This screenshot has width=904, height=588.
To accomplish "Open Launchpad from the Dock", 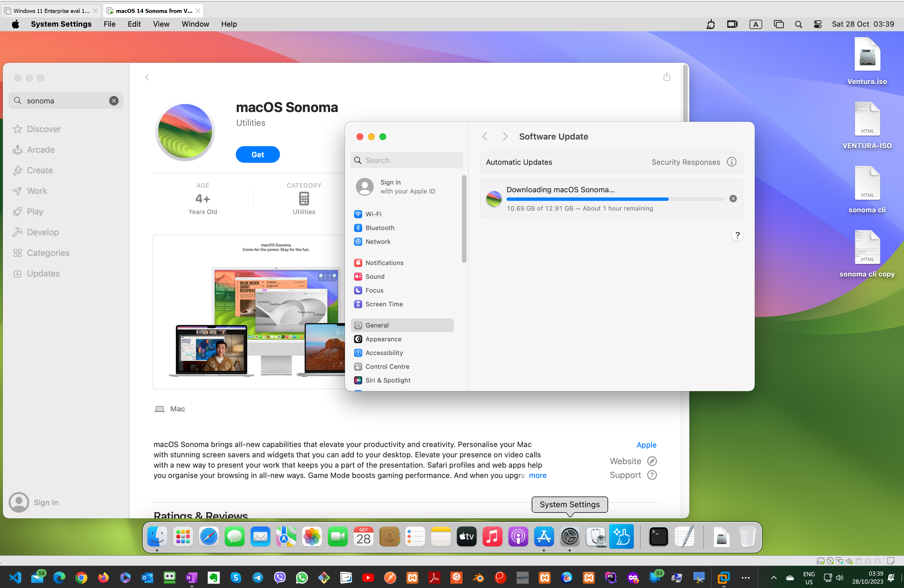I will point(183,537).
